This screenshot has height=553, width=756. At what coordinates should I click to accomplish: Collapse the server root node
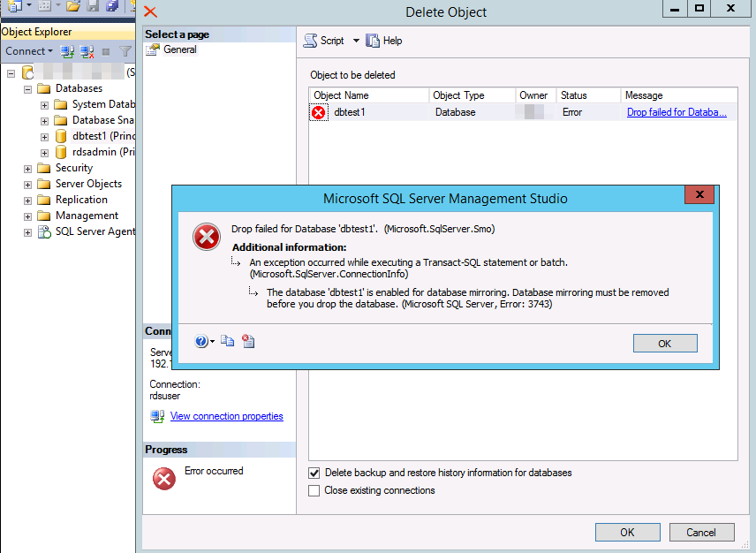[11, 73]
